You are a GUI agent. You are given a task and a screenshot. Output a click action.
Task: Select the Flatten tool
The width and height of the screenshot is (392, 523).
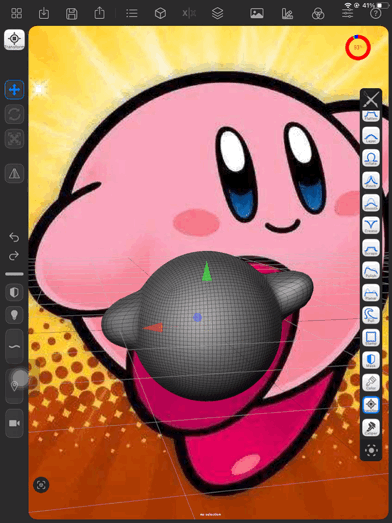(x=371, y=116)
